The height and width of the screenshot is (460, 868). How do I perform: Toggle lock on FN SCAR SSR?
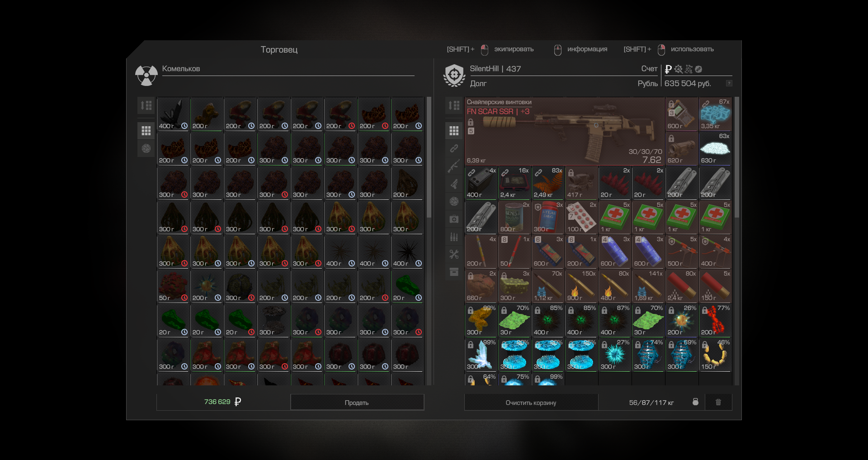(x=471, y=122)
